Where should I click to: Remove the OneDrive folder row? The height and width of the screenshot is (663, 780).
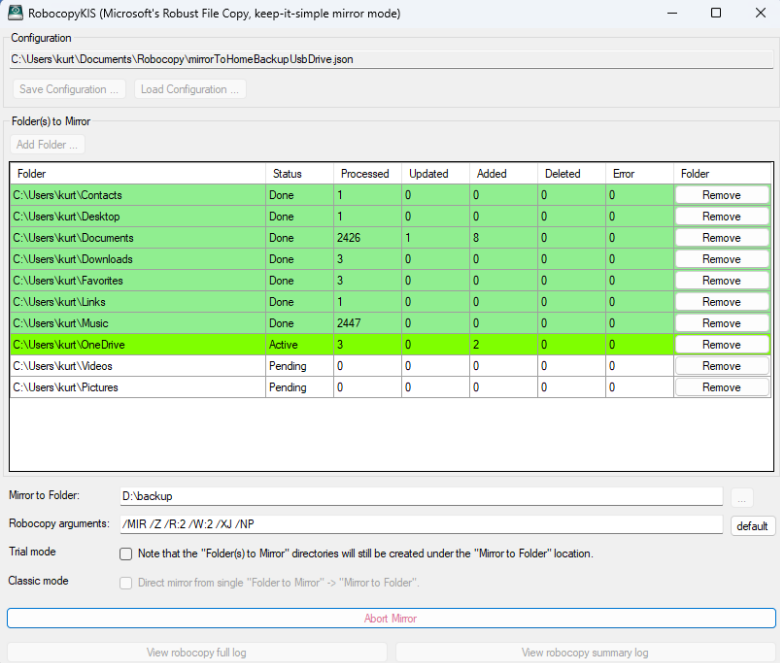[x=721, y=345]
